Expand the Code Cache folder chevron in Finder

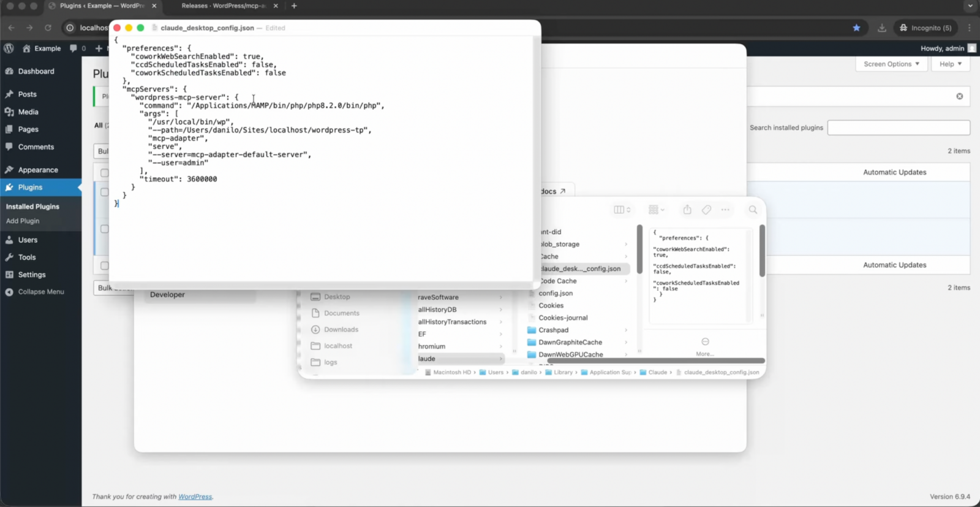point(625,281)
